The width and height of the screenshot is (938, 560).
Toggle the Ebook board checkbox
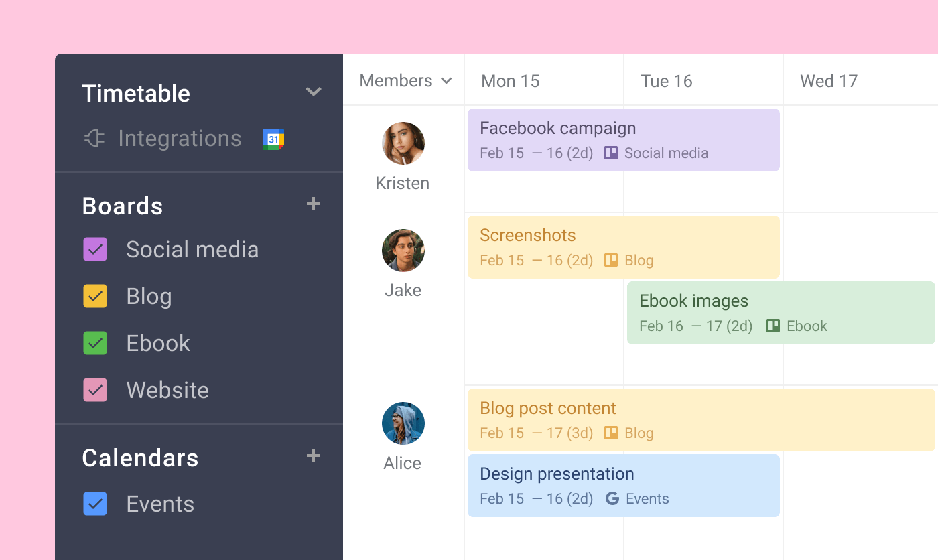95,343
